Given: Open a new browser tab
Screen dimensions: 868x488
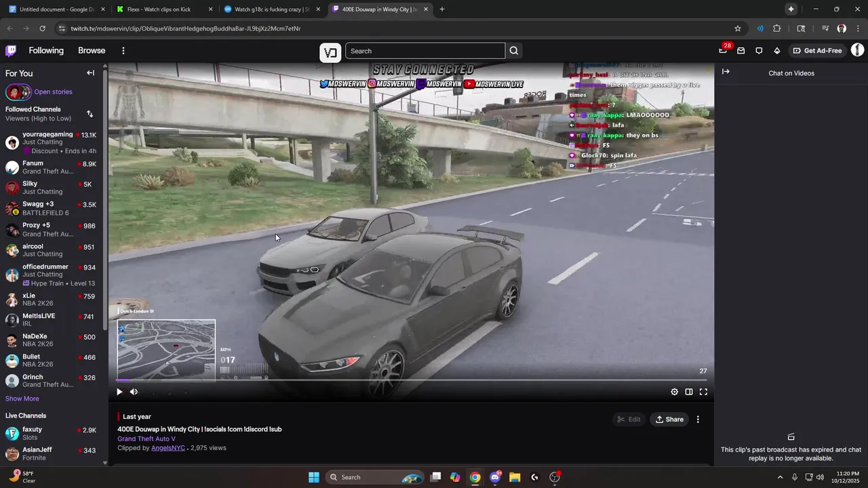Looking at the screenshot, I should pos(442,9).
